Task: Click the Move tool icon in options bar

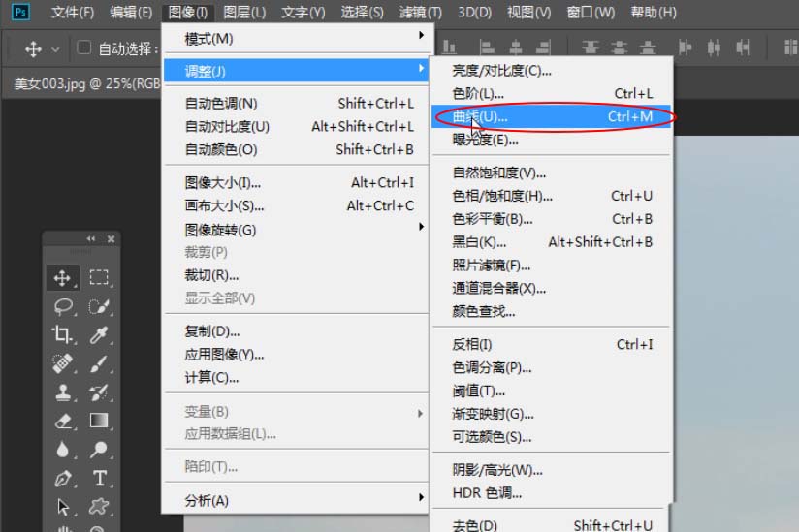Action: click(x=33, y=49)
